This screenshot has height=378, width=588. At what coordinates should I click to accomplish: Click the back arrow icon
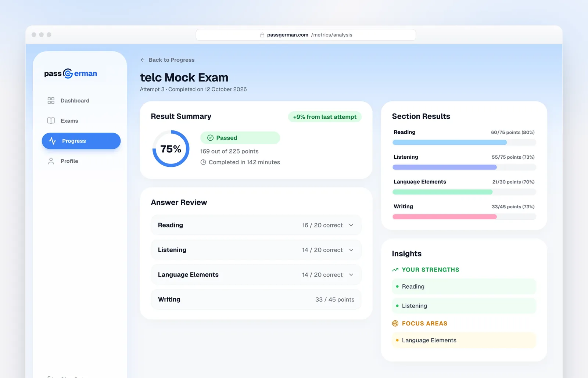[x=143, y=60]
